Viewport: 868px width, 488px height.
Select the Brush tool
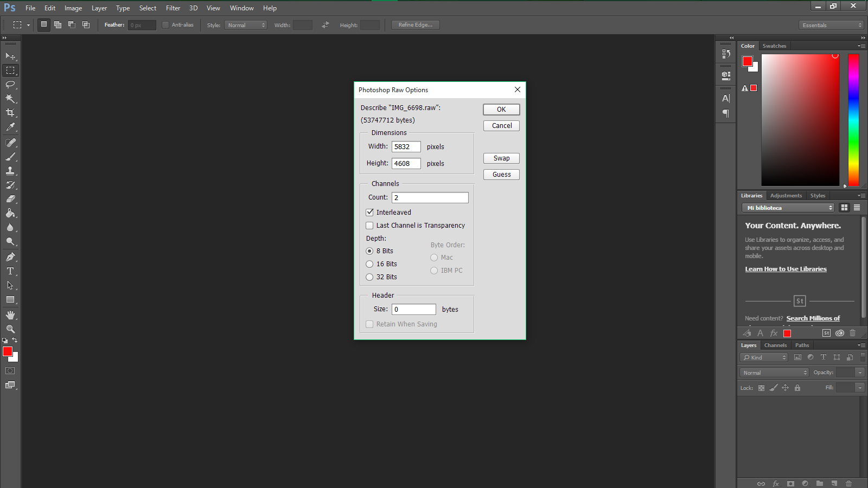pos(10,157)
